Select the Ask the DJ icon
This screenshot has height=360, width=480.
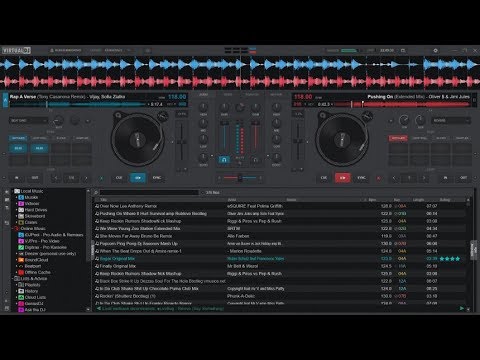21,310
